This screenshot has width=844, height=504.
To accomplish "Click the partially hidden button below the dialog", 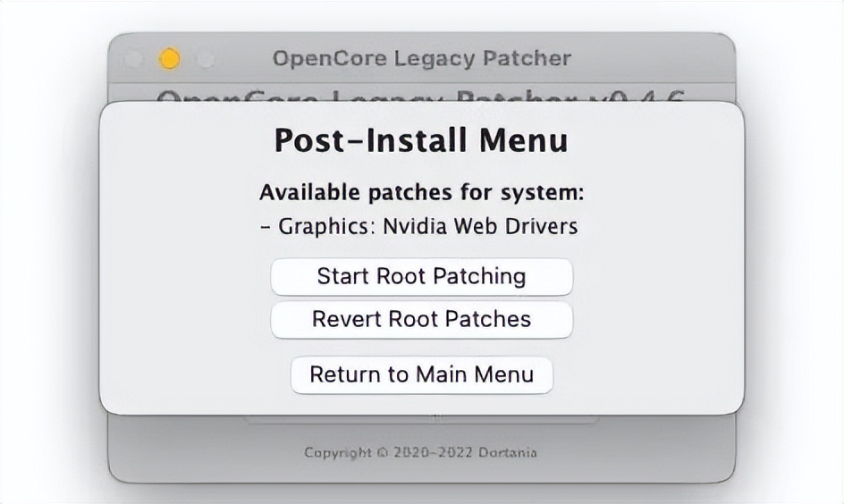I will (421, 418).
